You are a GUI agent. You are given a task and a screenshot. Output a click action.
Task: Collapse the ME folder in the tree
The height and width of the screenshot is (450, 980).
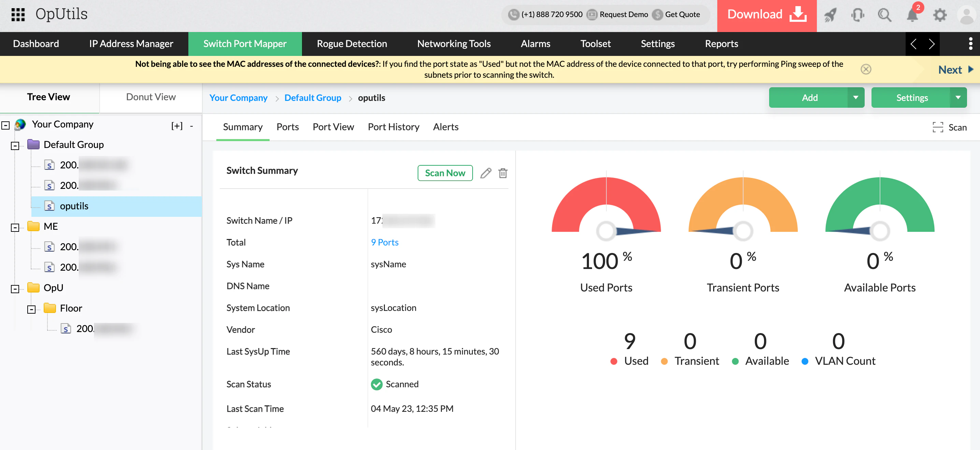point(15,227)
